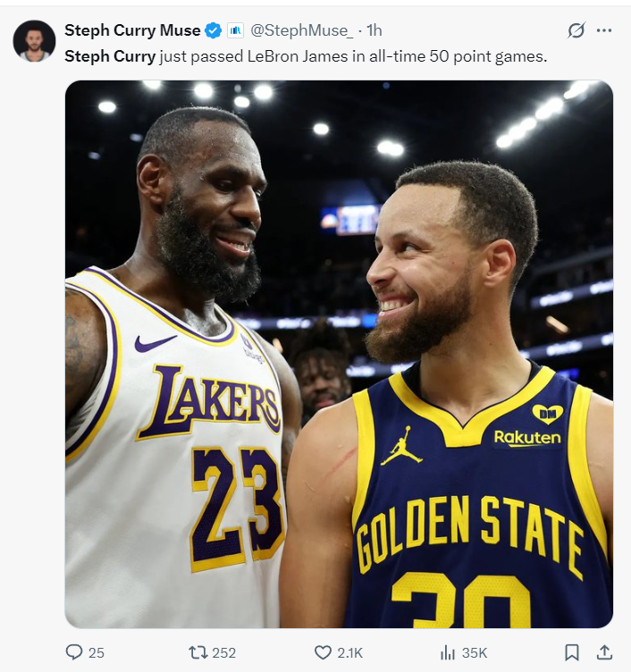Image resolution: width=631 pixels, height=672 pixels.
Task: Click the blue verified checkmark badge
Action: click(213, 30)
